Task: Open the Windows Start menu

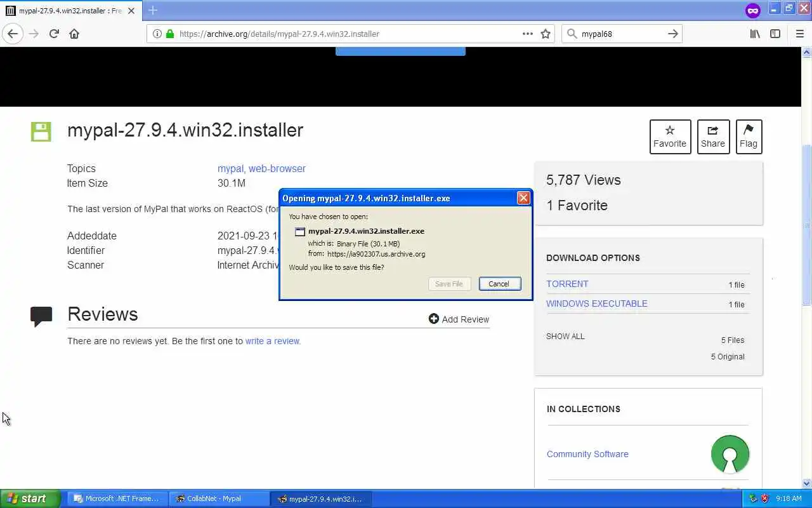Action: tap(30, 498)
